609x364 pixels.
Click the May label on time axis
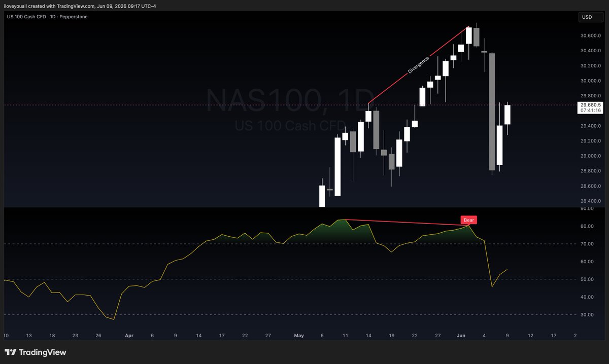click(x=299, y=336)
